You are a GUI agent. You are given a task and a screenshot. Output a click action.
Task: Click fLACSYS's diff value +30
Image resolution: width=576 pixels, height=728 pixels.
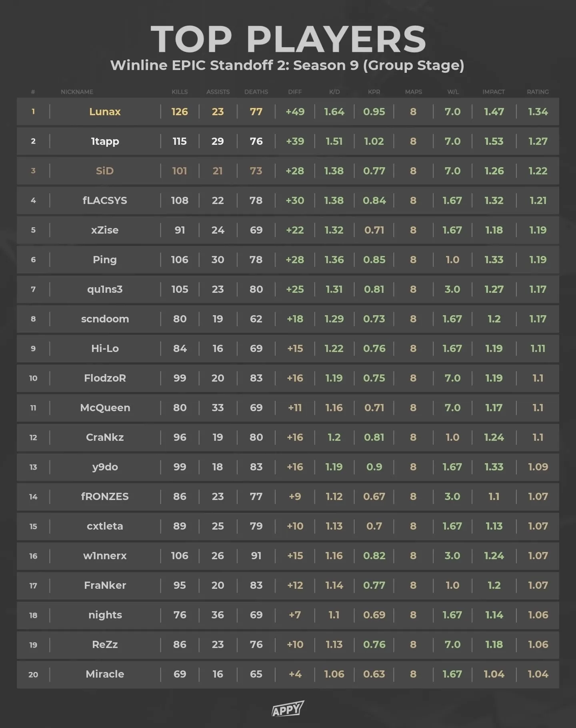[x=295, y=200]
